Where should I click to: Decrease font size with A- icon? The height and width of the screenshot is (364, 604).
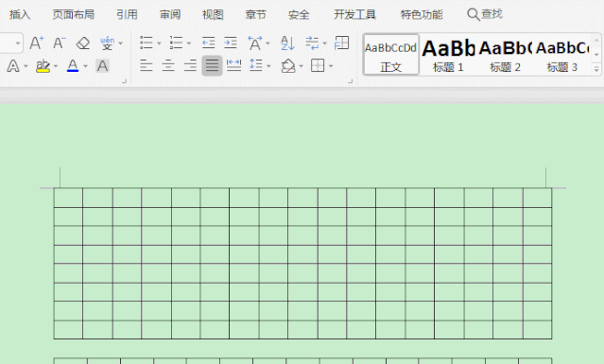click(x=60, y=43)
